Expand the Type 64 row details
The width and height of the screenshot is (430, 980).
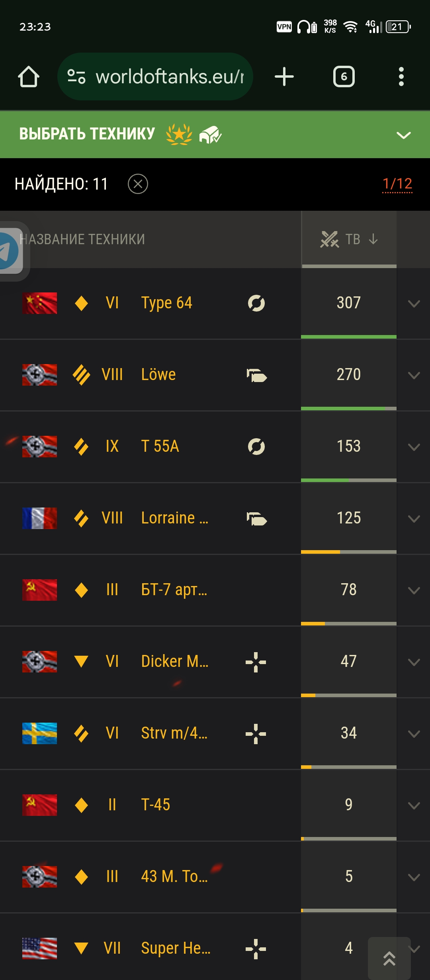[x=414, y=304]
